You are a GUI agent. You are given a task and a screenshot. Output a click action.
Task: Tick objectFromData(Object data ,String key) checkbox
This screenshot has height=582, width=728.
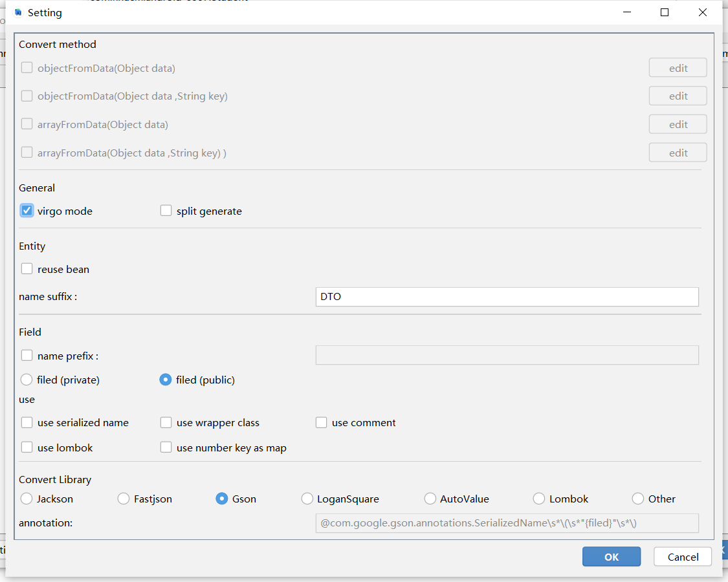[27, 96]
